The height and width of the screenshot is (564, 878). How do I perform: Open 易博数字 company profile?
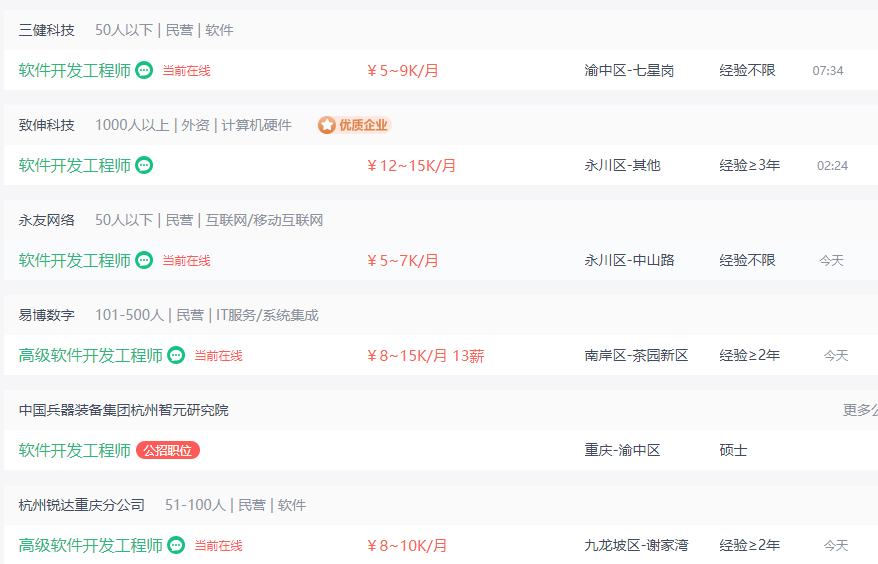click(x=46, y=315)
